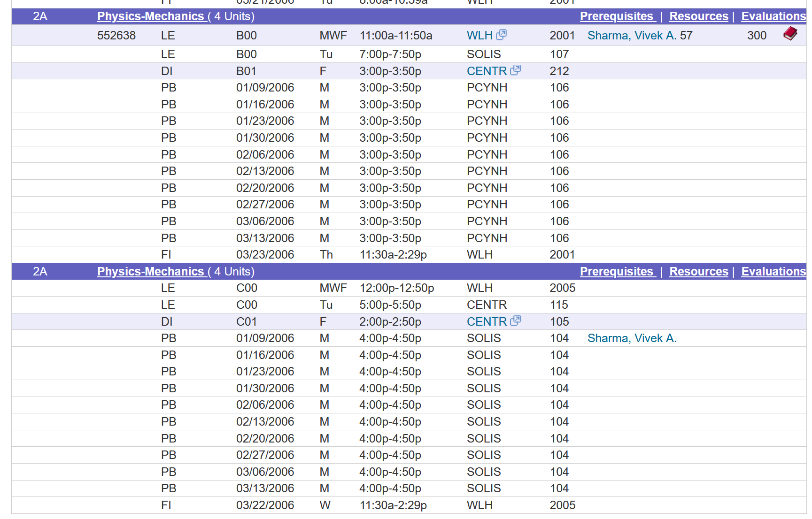Select the time 11:00a-11:50a
Viewport: 812px width, 519px height.
396,36
